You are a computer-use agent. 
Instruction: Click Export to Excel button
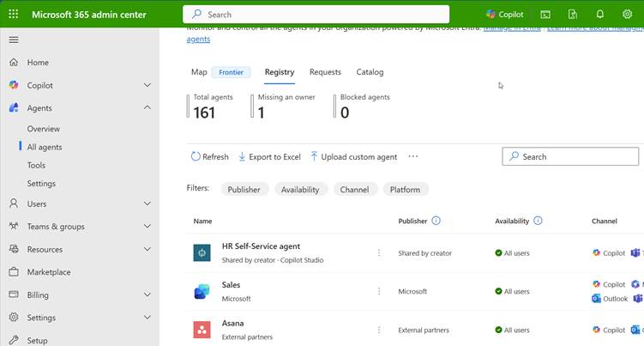(x=269, y=157)
